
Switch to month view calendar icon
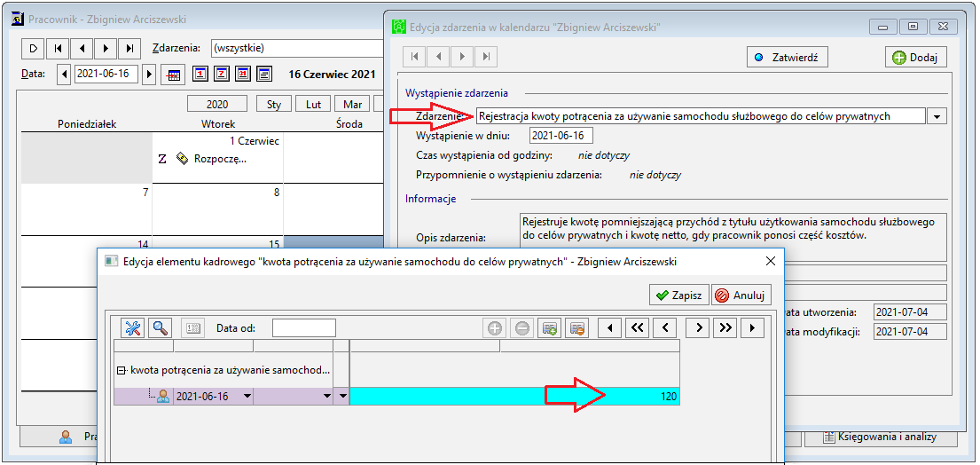[x=243, y=74]
